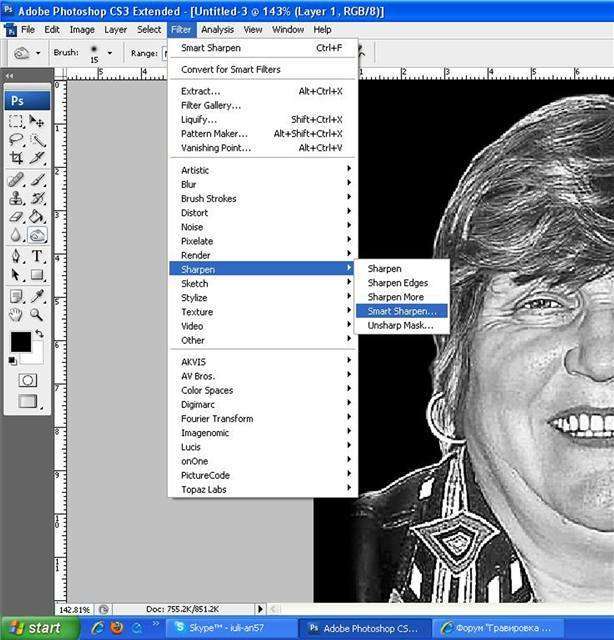Select the Lasso tool
This screenshot has height=640, width=614.
pos(16,140)
